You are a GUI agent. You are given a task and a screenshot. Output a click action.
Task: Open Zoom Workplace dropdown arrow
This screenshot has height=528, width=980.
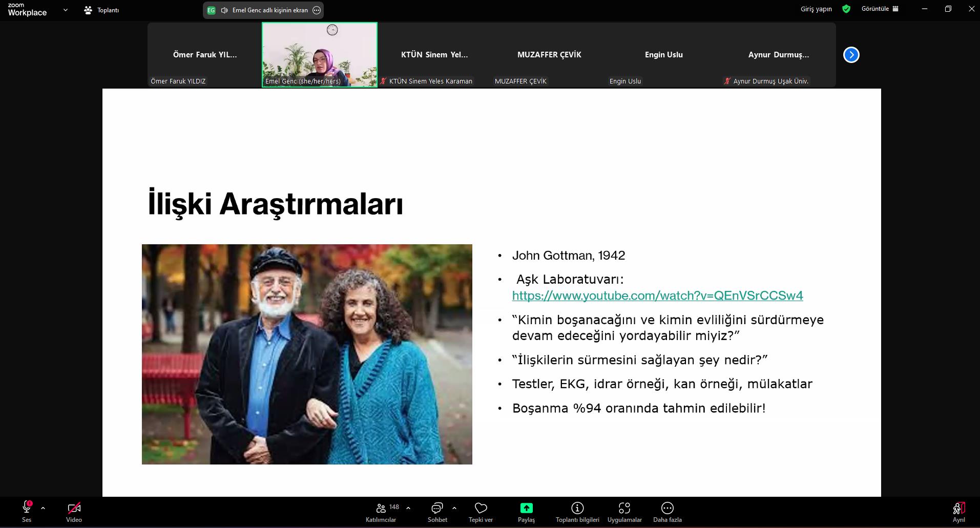coord(65,10)
